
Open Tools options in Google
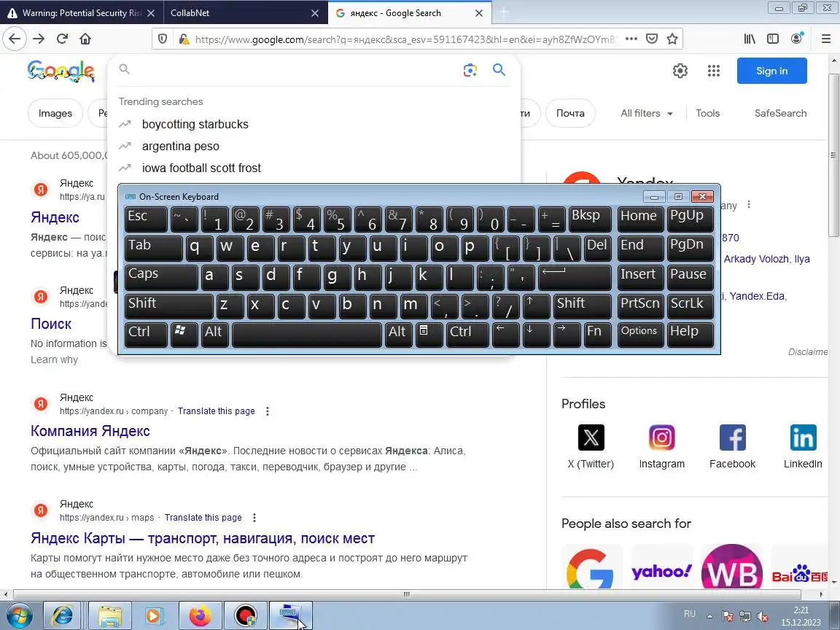point(708,113)
